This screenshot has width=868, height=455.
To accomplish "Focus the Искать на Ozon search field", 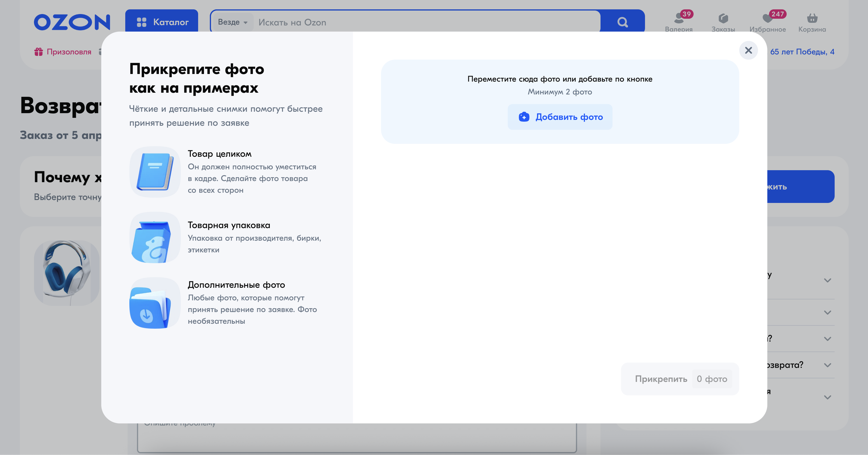I will (427, 22).
